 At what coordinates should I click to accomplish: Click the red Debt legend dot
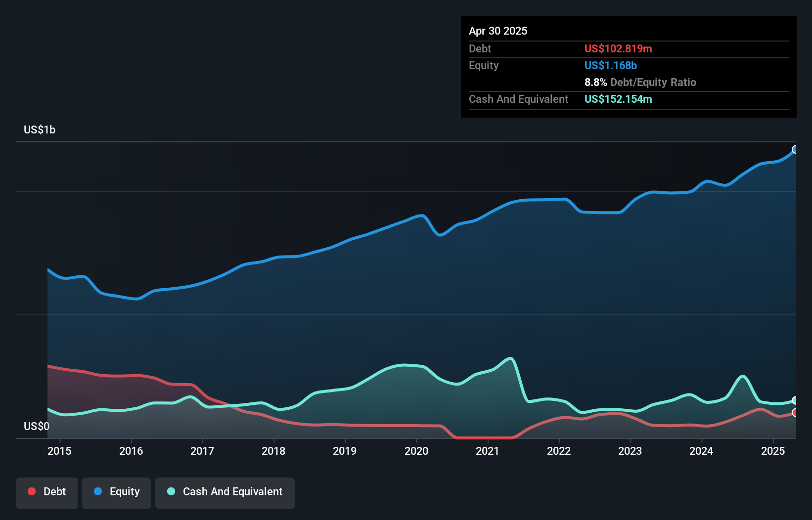(x=32, y=491)
